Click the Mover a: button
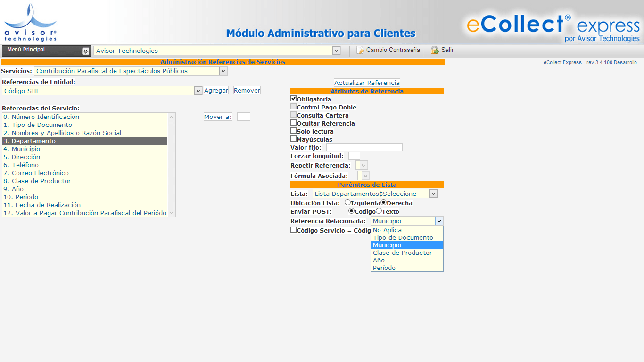 point(218,117)
